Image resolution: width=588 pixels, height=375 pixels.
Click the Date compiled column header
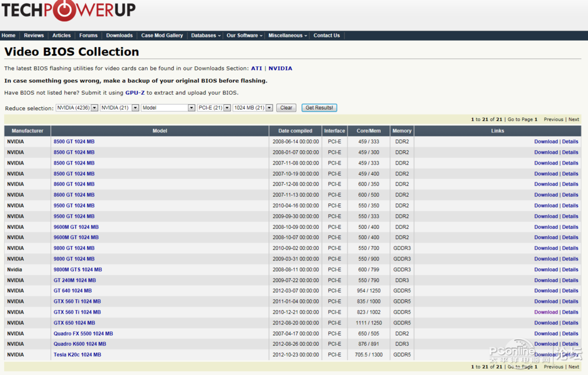[x=295, y=131]
